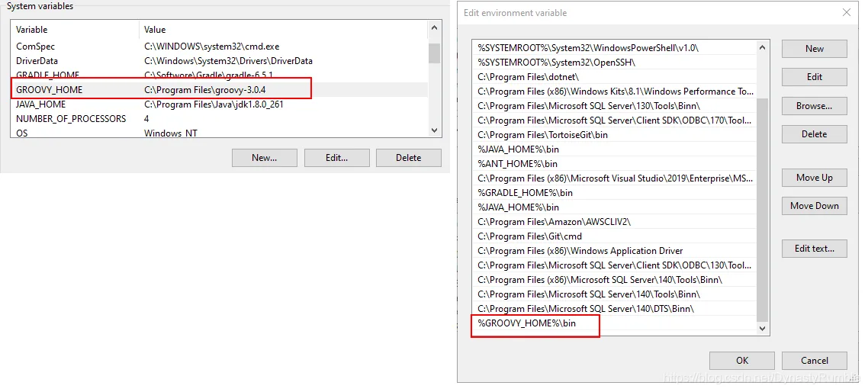Click Delete button in Edit environment variable dialog
This screenshot has width=868, height=392.
pos(815,134)
